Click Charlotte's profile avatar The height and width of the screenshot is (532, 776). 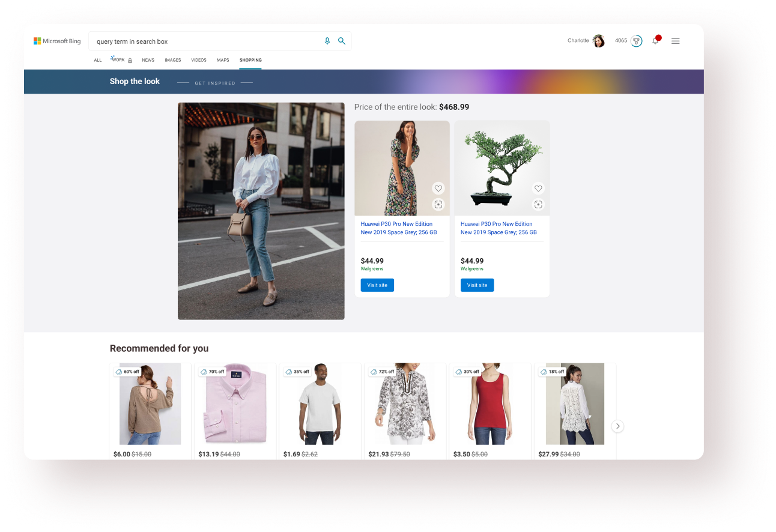(x=599, y=41)
